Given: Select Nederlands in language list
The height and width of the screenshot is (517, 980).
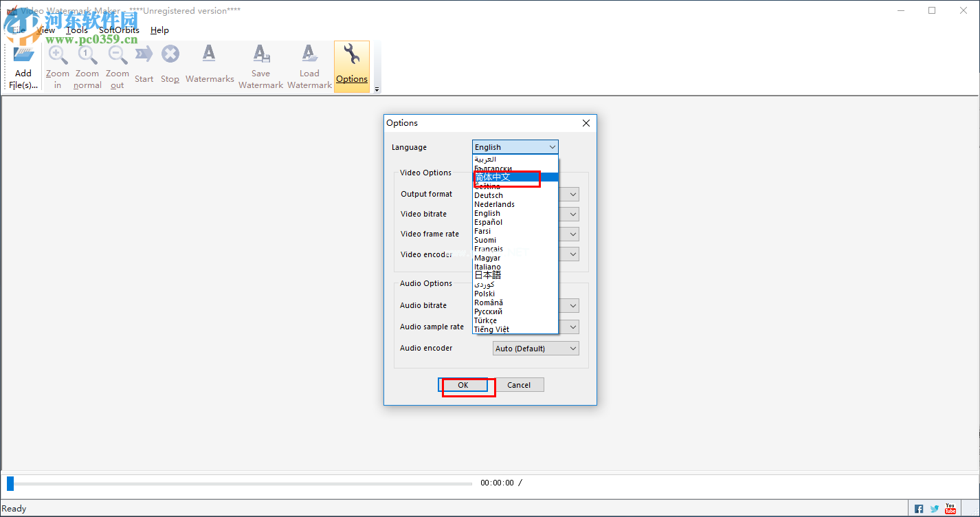Looking at the screenshot, I should point(515,204).
